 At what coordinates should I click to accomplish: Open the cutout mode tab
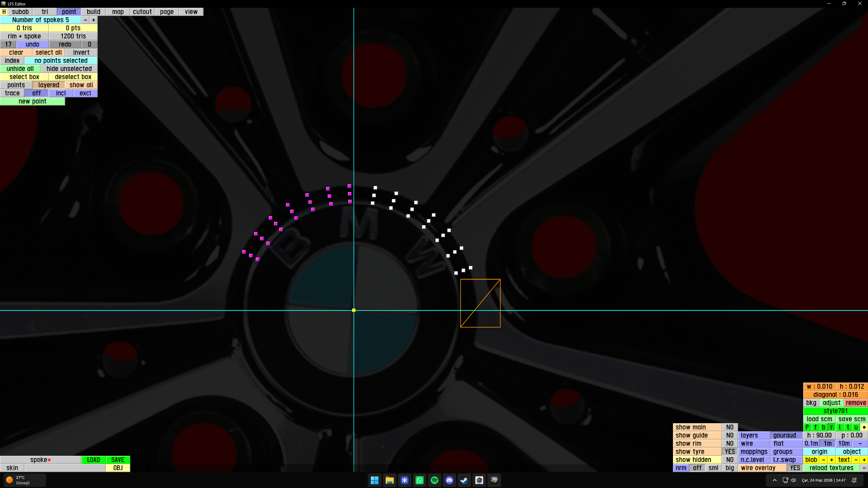(142, 12)
